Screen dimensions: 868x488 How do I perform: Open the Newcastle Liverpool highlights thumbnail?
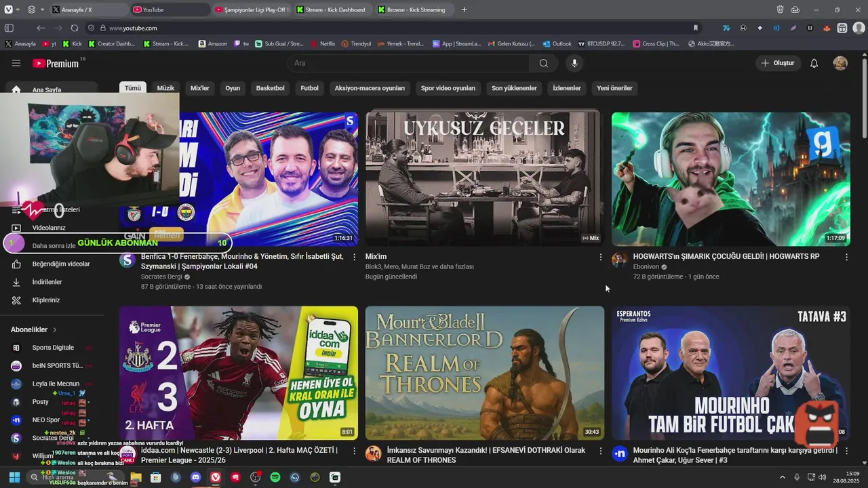pyautogui.click(x=239, y=373)
